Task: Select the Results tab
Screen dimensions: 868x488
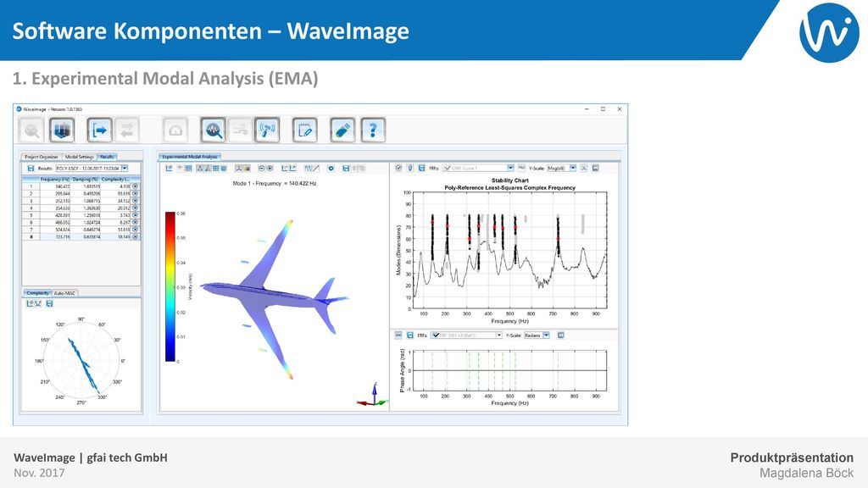Action: coord(107,157)
